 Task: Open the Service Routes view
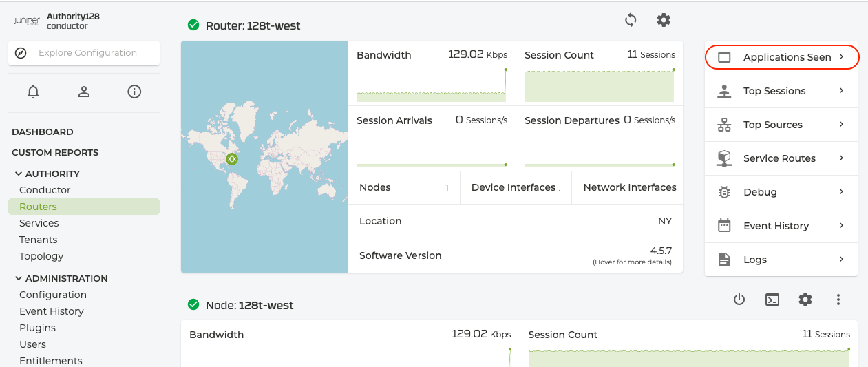(781, 158)
